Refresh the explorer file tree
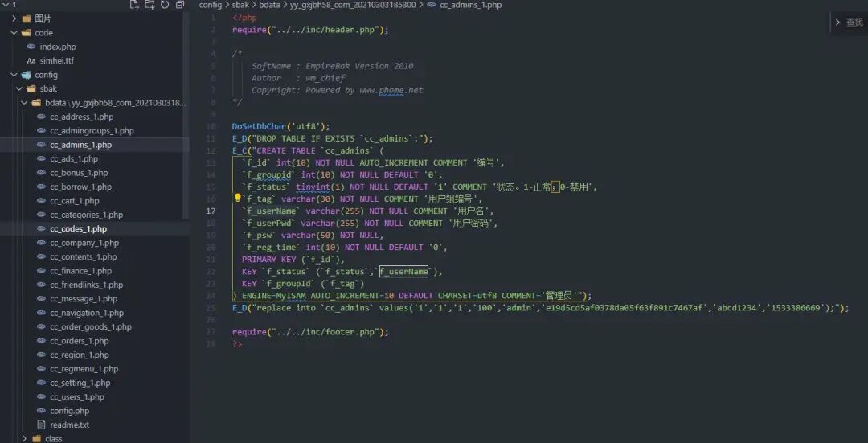This screenshot has width=868, height=443. coord(165,5)
